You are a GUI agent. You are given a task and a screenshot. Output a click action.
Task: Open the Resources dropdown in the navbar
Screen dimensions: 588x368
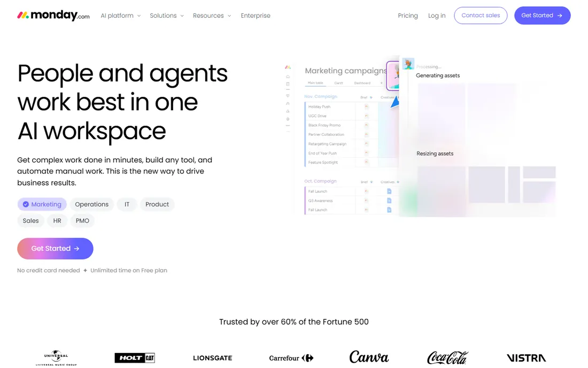(212, 16)
